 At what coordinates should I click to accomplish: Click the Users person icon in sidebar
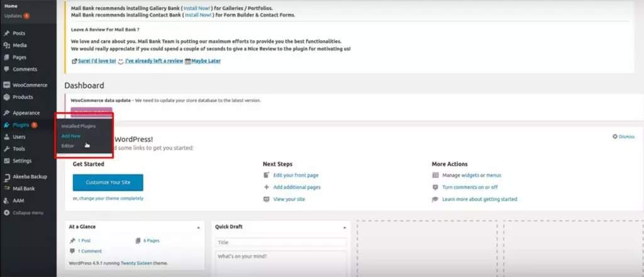point(6,137)
